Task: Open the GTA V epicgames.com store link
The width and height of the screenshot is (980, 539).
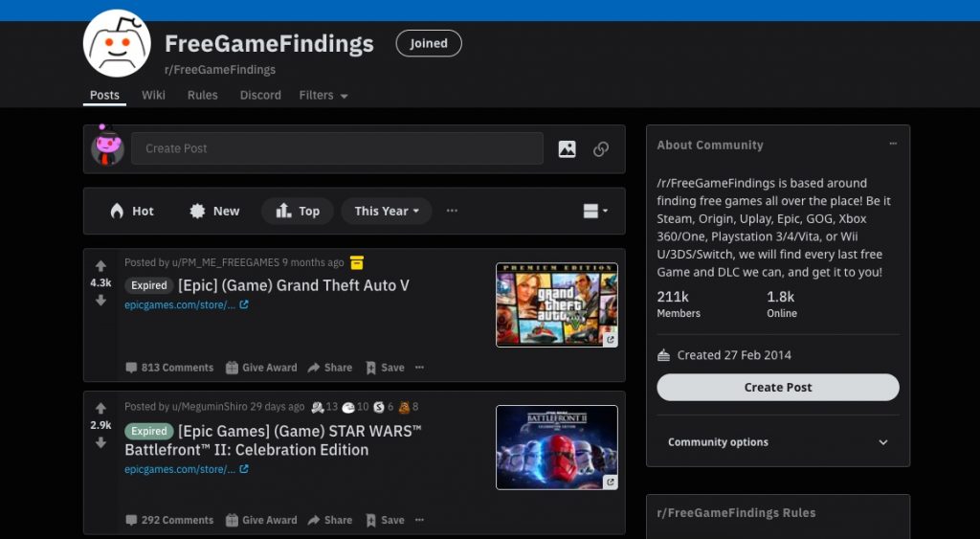Action: (180, 305)
